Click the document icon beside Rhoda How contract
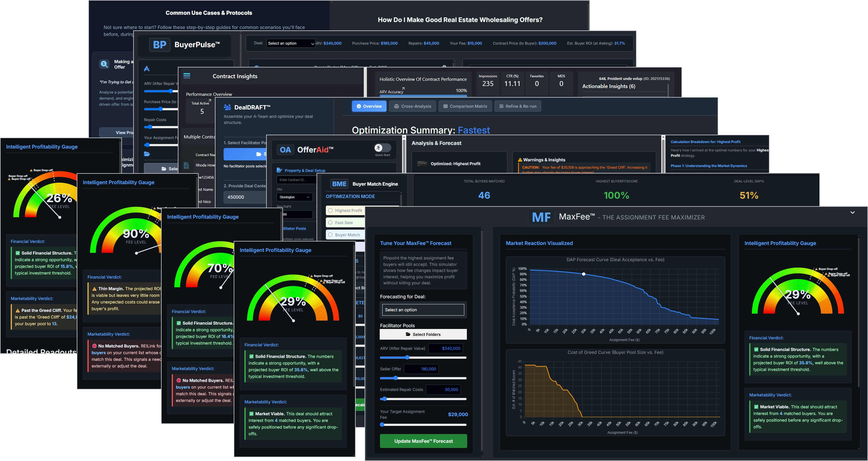 pyautogui.click(x=186, y=165)
